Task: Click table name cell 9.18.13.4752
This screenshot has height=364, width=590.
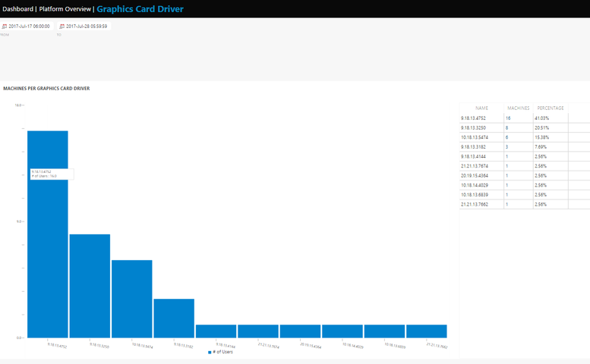Action: [473, 118]
